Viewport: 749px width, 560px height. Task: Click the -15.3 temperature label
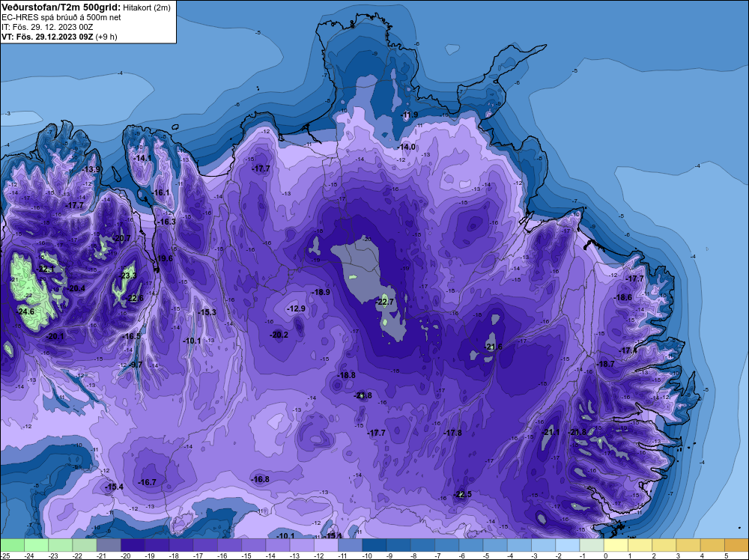pos(207,312)
